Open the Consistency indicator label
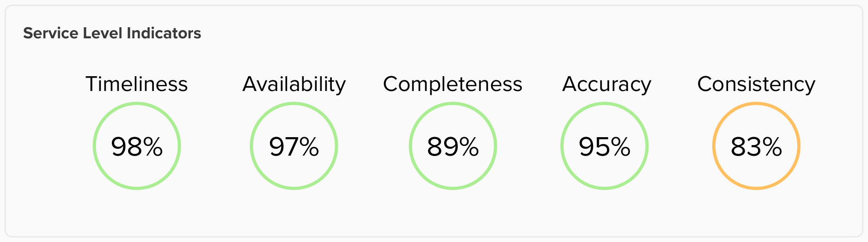Screen dimensions: 868x242 click(x=756, y=84)
